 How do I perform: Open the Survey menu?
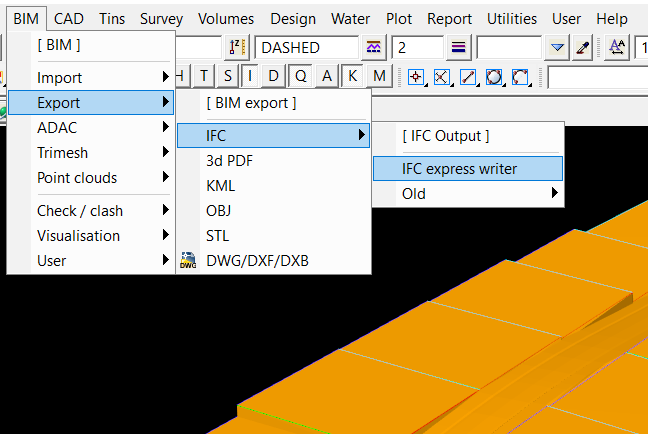coord(161,19)
